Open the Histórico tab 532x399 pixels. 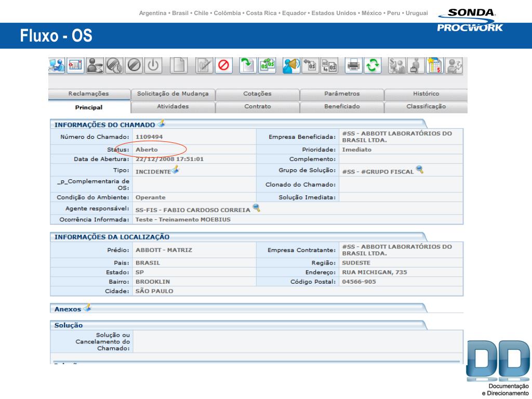point(426,94)
